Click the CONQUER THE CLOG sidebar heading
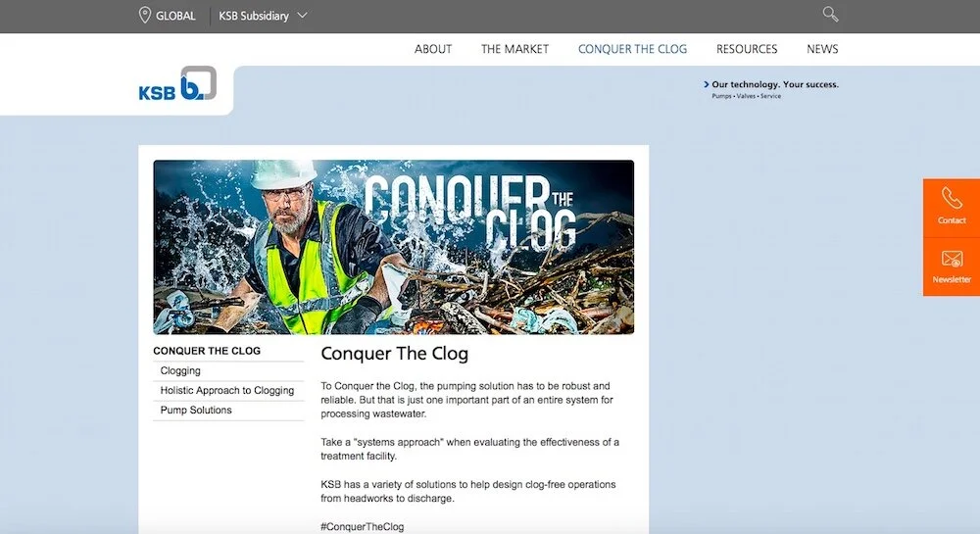The height and width of the screenshot is (534, 980). (207, 351)
